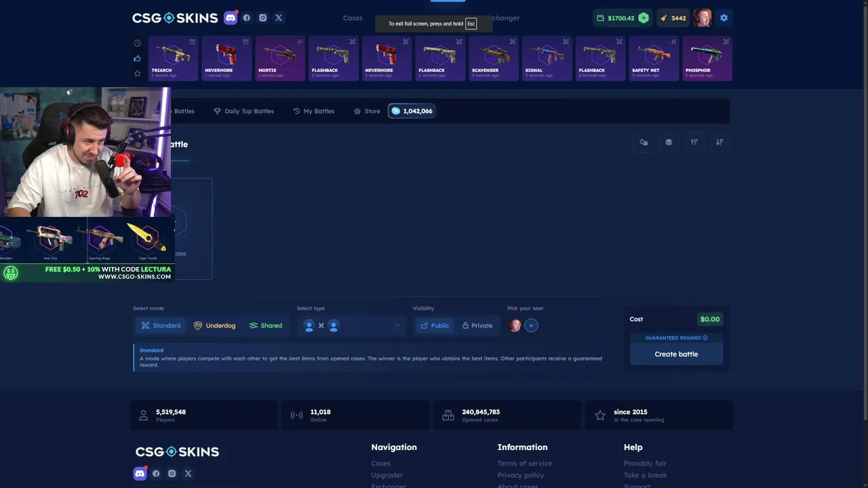Open the Take a break link
This screenshot has height=488, width=868.
tap(645, 475)
